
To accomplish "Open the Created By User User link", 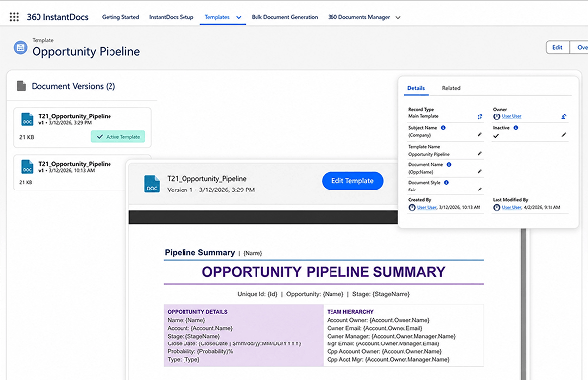I will coord(427,207).
